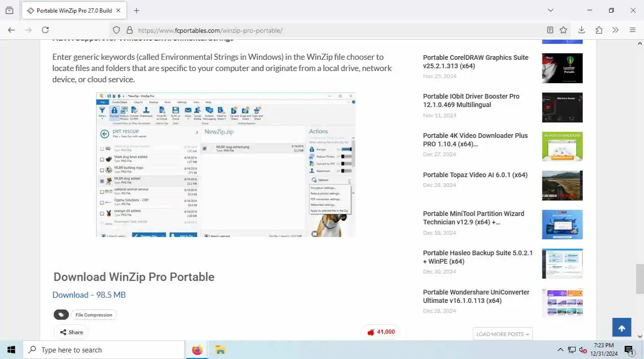The height and width of the screenshot is (359, 644).
Task: Open the Firefox downloads panel
Action: point(581,30)
